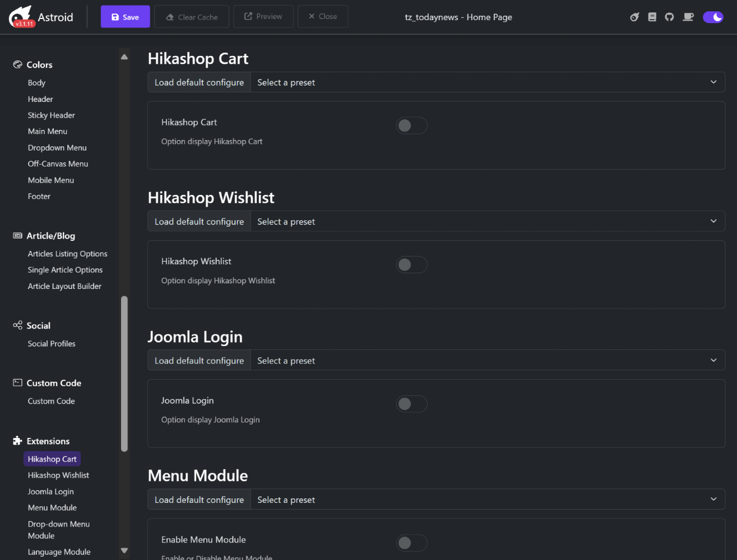Select Hikashop Cart in sidebar

click(x=52, y=459)
